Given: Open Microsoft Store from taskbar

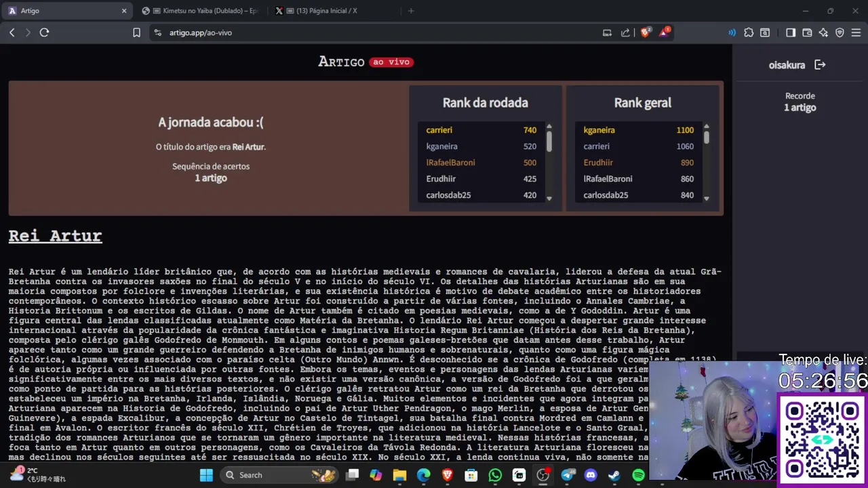Looking at the screenshot, I should (471, 475).
